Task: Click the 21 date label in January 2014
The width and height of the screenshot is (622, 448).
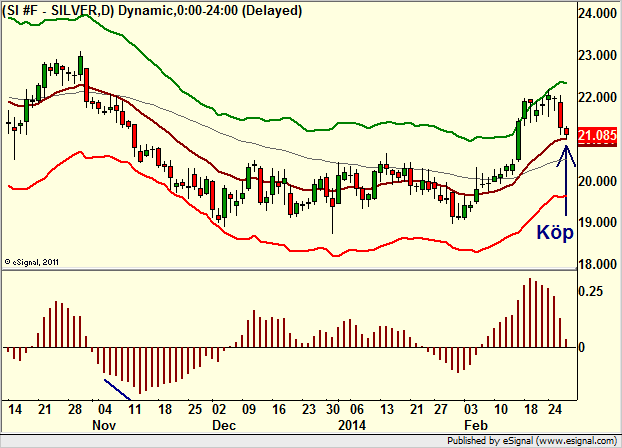Action: (x=417, y=409)
